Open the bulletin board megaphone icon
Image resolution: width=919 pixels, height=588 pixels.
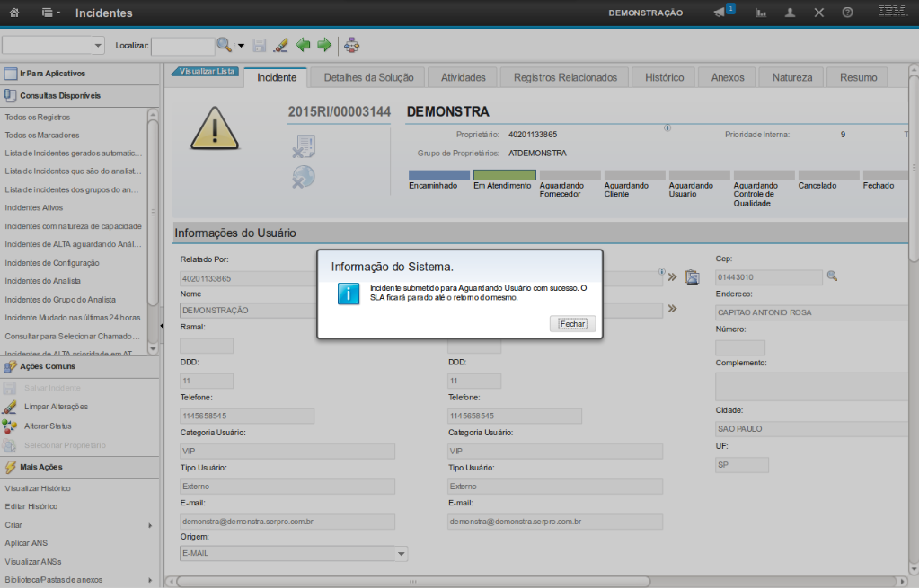720,13
